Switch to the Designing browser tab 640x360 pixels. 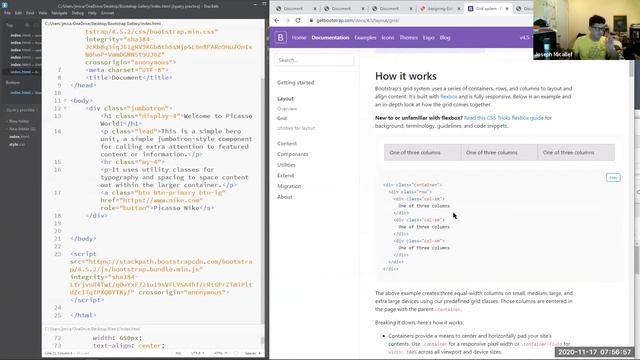pyautogui.click(x=440, y=9)
